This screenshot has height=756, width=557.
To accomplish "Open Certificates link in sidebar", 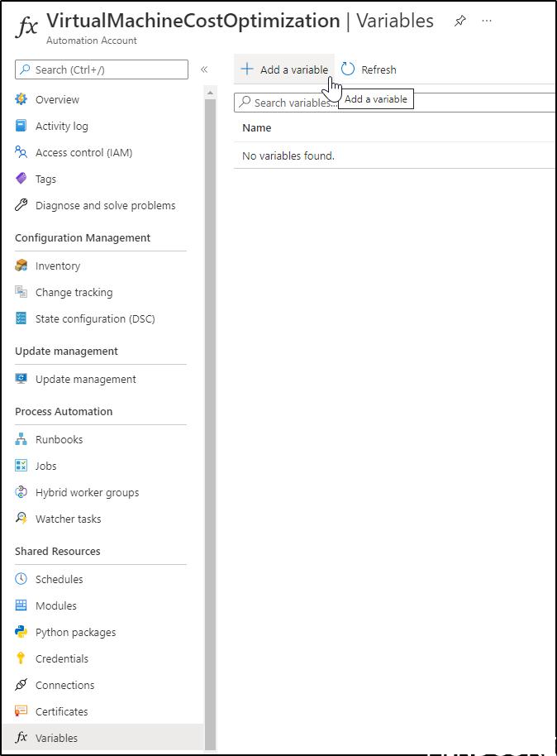I will pos(62,712).
